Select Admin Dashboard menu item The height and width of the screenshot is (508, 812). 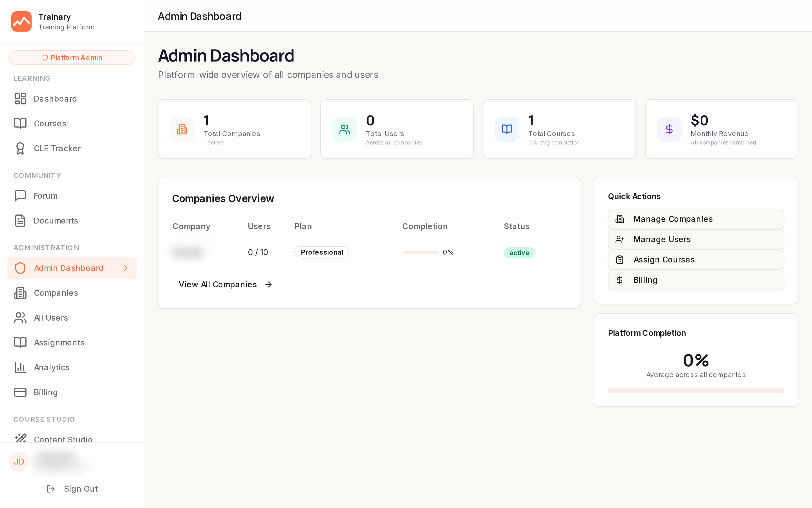point(72,268)
